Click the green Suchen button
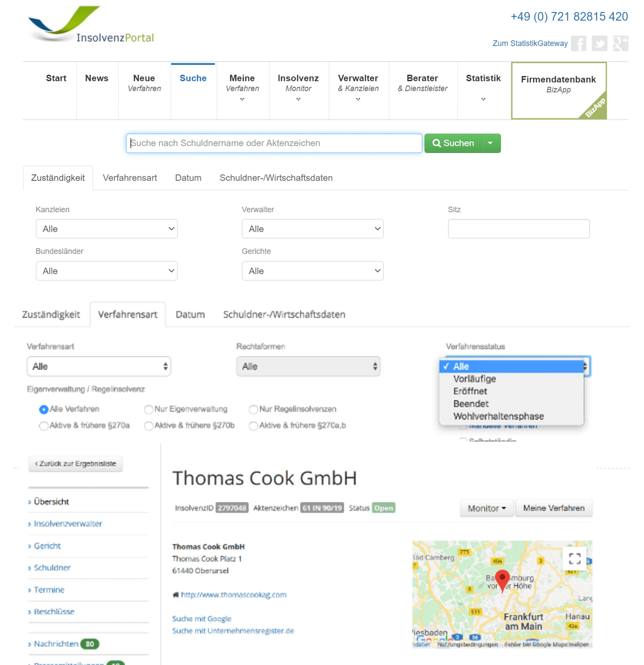Viewport: 644px width, 665px height. [453, 143]
